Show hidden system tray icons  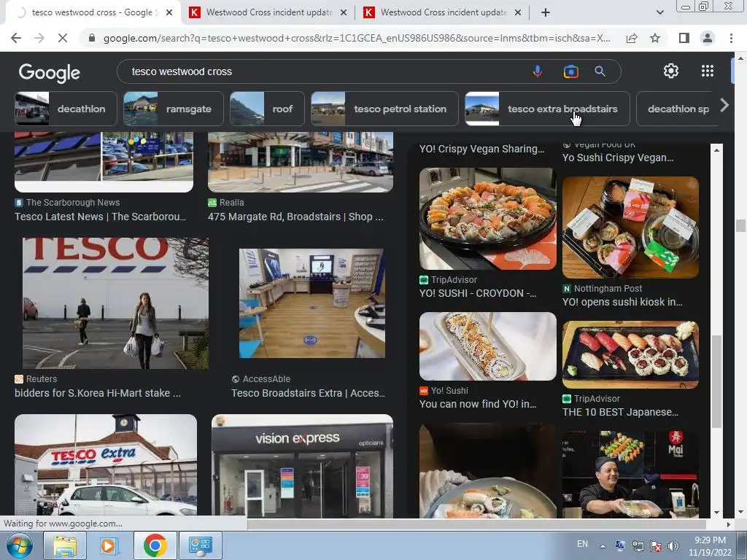tap(603, 546)
